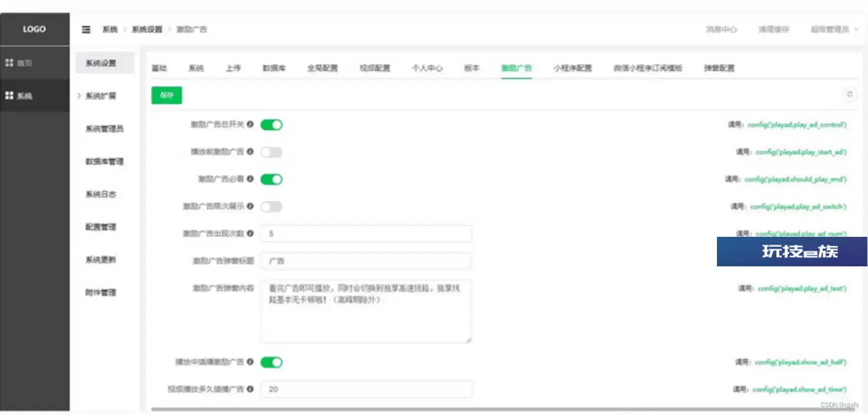Select the 全局配置 tab
Screen dimensions: 868x414
pyautogui.click(x=322, y=68)
